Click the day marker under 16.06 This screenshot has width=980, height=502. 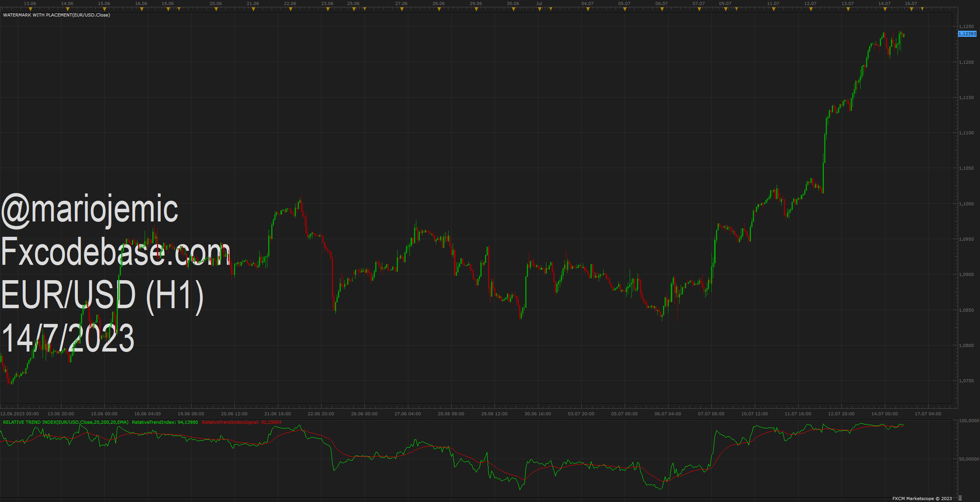(x=142, y=9)
